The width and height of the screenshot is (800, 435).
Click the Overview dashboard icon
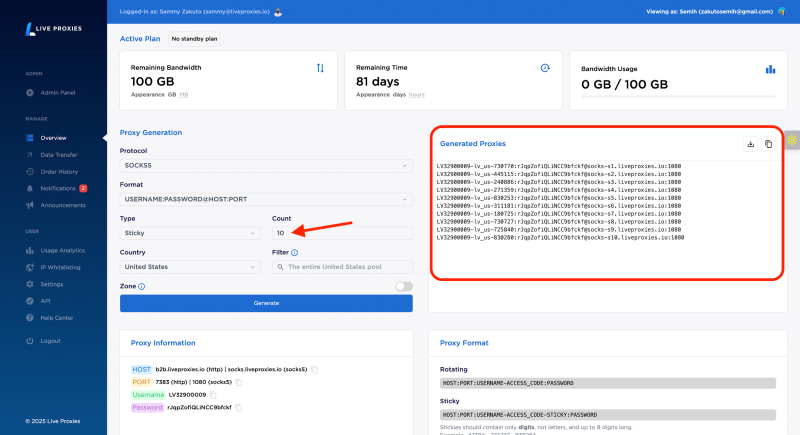30,138
